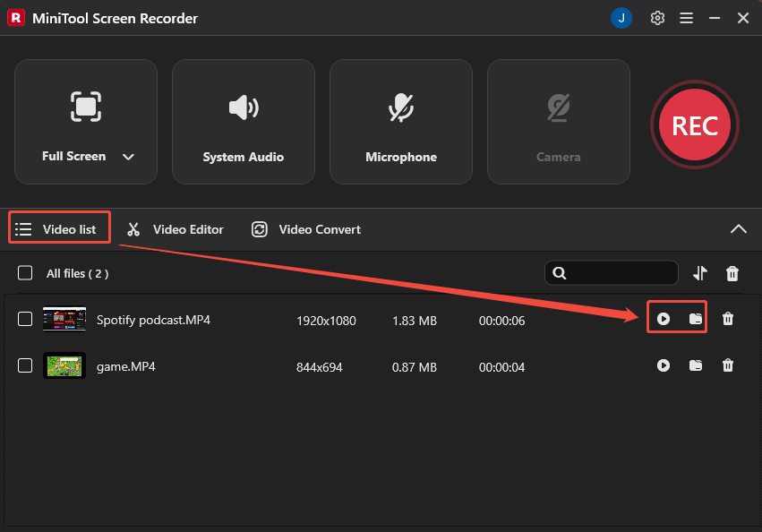Click the sort order icon
Viewport: 762px width, 532px height.
pos(700,273)
